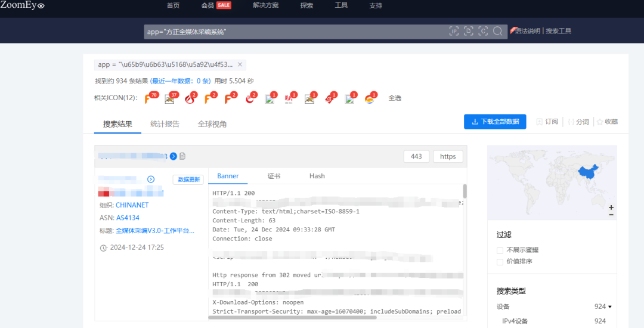Viewport: 644px width, 328px height.
Task: Click the bracketed C search icon
Action: (483, 31)
